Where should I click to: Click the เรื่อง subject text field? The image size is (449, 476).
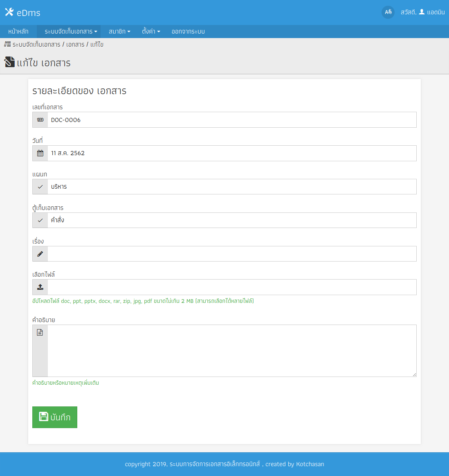231,254
